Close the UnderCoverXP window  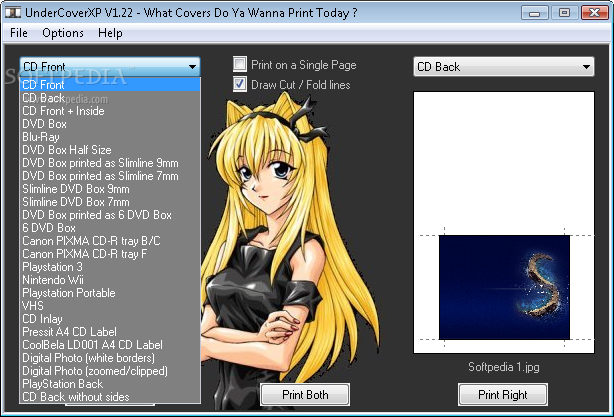click(594, 13)
